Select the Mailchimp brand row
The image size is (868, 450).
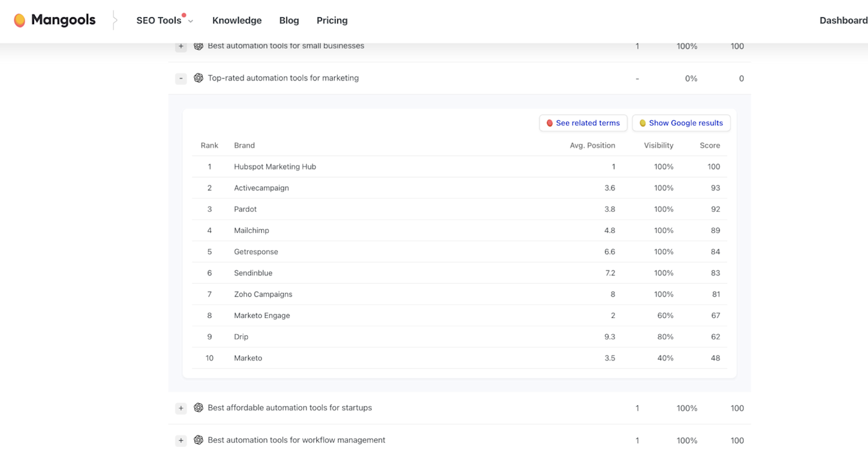click(459, 231)
